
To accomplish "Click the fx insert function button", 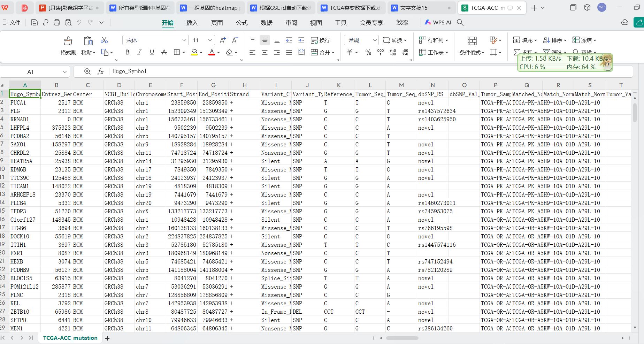I will (100, 71).
